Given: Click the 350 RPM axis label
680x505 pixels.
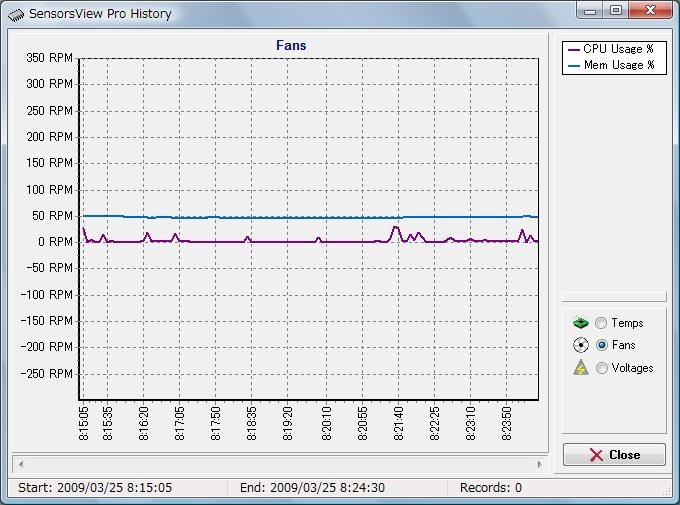Looking at the screenshot, I should (x=49, y=58).
